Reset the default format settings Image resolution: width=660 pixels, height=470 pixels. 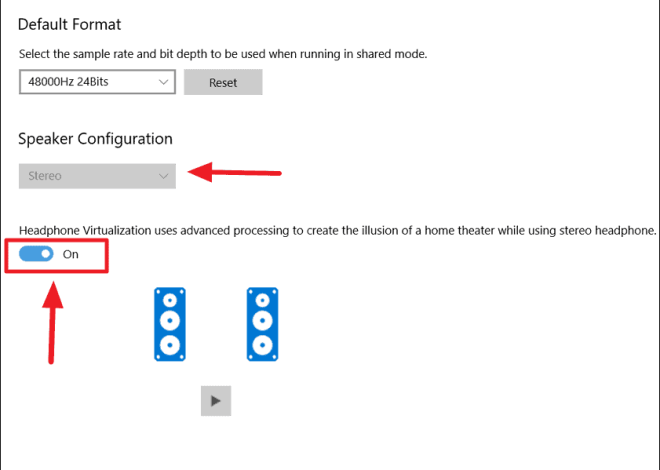pyautogui.click(x=223, y=82)
